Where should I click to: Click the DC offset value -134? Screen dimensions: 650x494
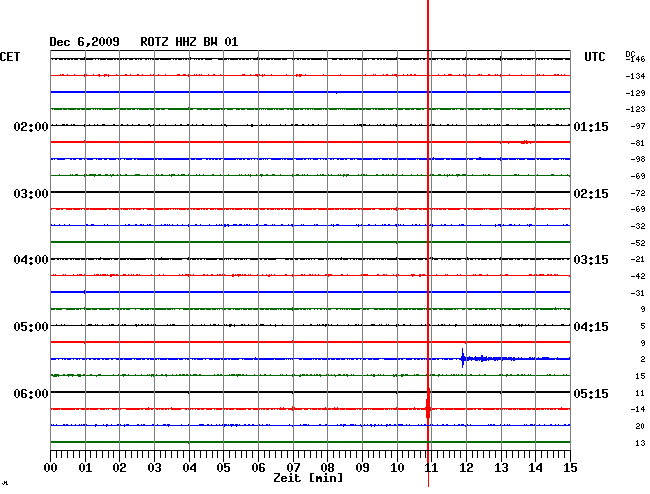(x=635, y=76)
